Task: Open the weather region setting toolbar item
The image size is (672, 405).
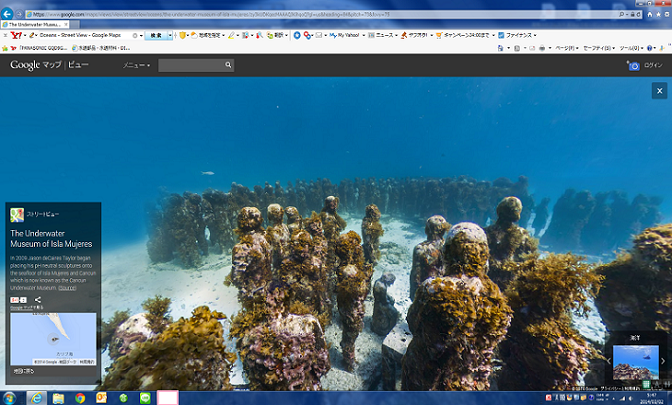Action: [208, 35]
